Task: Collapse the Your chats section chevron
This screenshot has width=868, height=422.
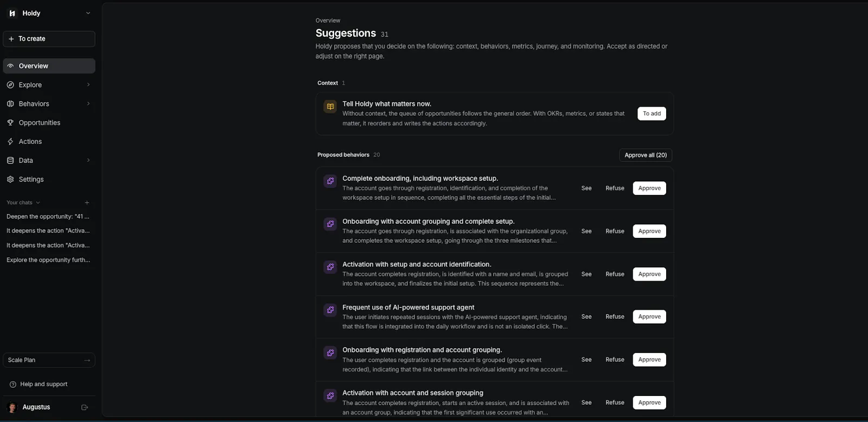Action: click(x=38, y=203)
